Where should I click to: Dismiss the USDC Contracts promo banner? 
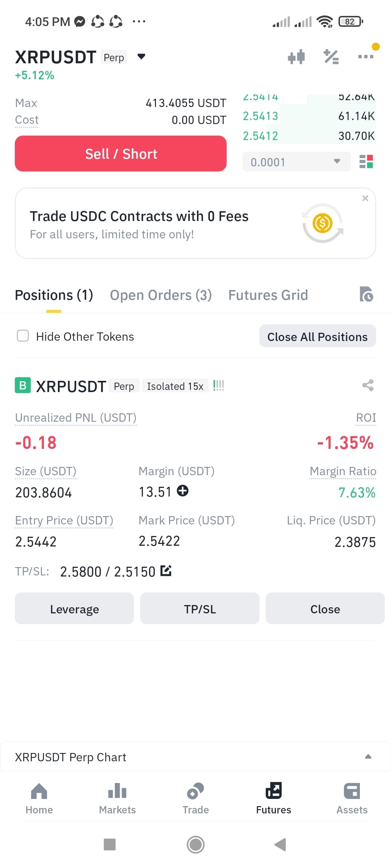point(365,198)
